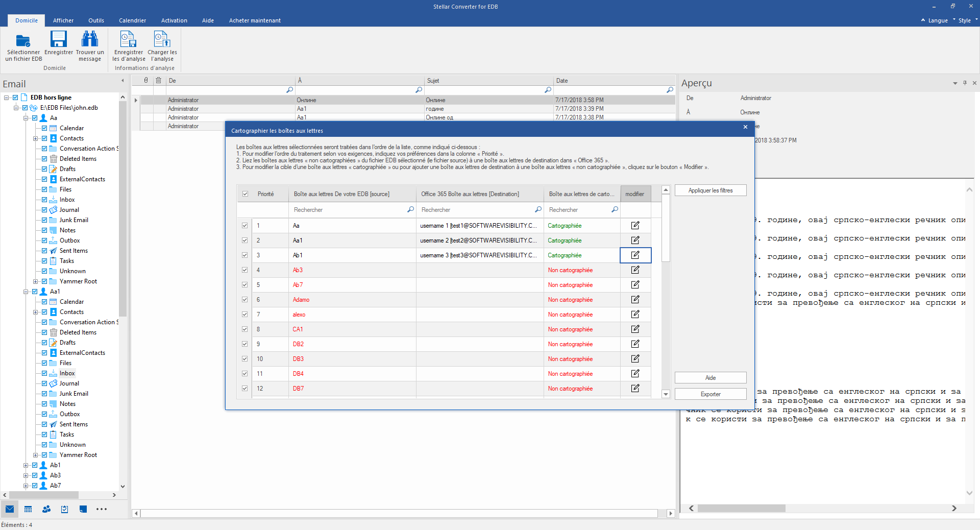The width and height of the screenshot is (980, 530).
Task: Click the edit mapping icon for DB7
Action: click(635, 389)
